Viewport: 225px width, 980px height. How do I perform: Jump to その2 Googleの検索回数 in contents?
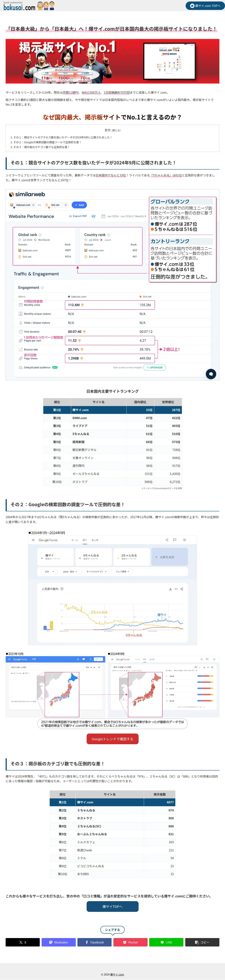coord(47,142)
